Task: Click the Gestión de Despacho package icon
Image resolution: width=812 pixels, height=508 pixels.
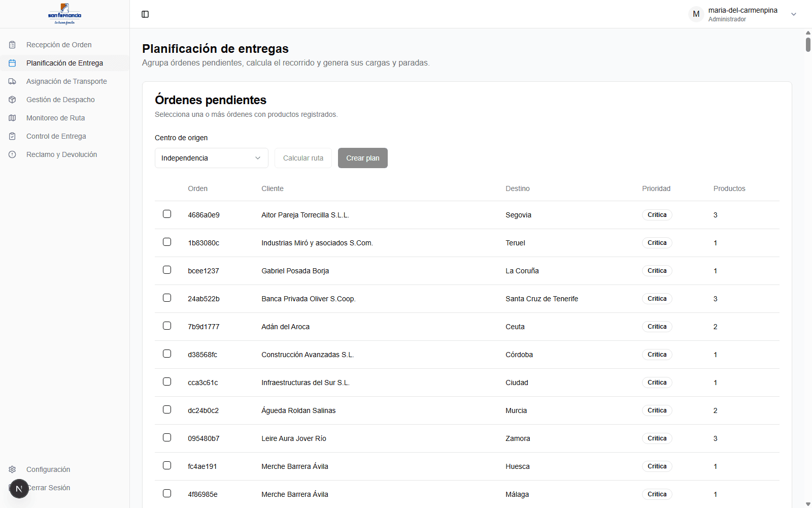Action: (12, 100)
